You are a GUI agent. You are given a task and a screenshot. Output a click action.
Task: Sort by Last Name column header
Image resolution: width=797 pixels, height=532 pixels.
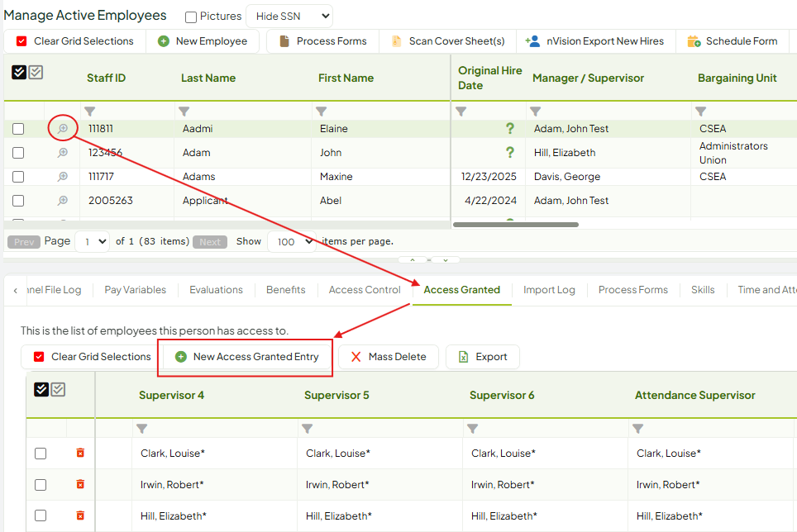click(x=208, y=78)
